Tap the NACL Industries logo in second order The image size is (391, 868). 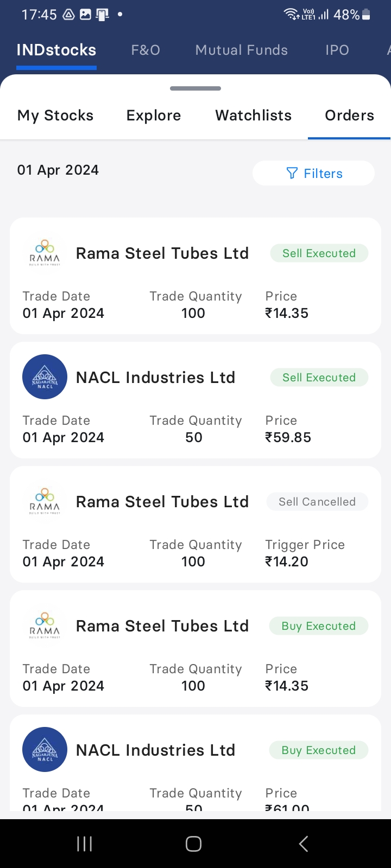45,377
